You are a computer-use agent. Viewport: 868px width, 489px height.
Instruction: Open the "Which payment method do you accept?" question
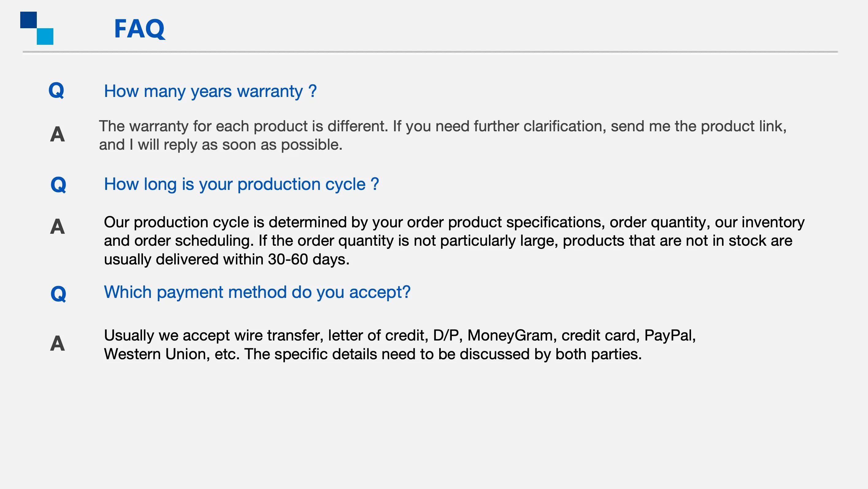click(257, 292)
